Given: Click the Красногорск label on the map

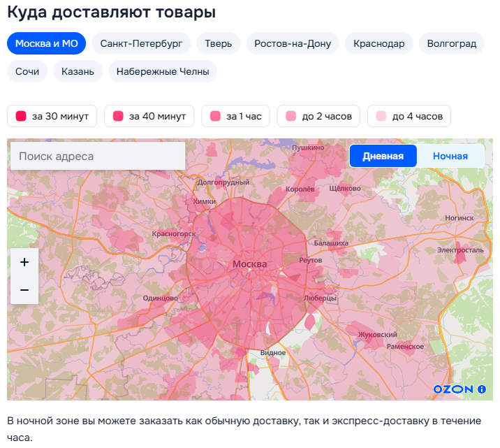Looking at the screenshot, I should tap(174, 234).
